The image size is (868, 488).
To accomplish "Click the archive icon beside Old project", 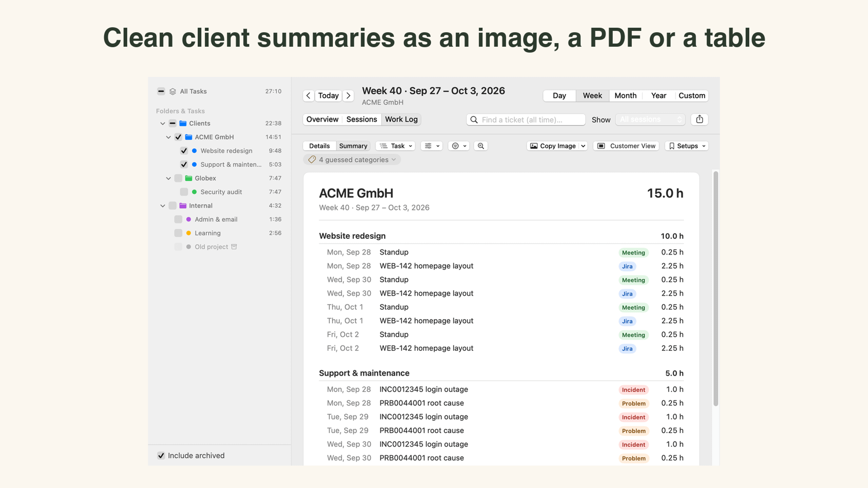I will [234, 247].
